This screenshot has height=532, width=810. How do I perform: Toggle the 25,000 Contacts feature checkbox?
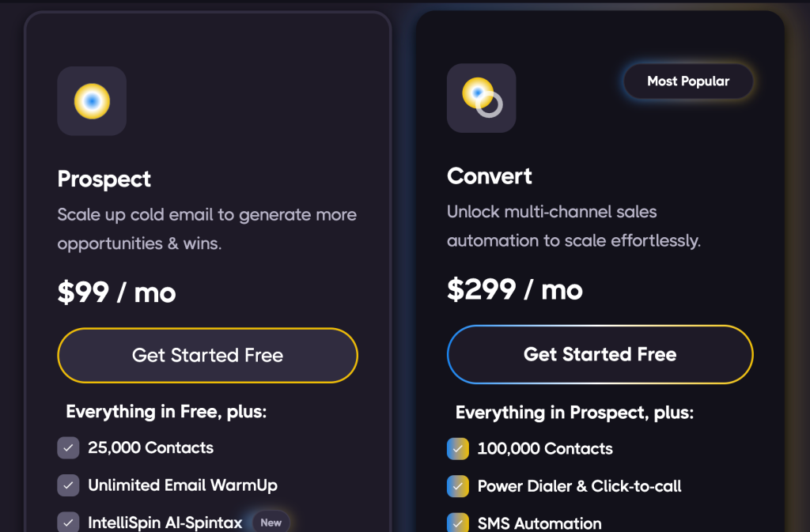tap(68, 447)
